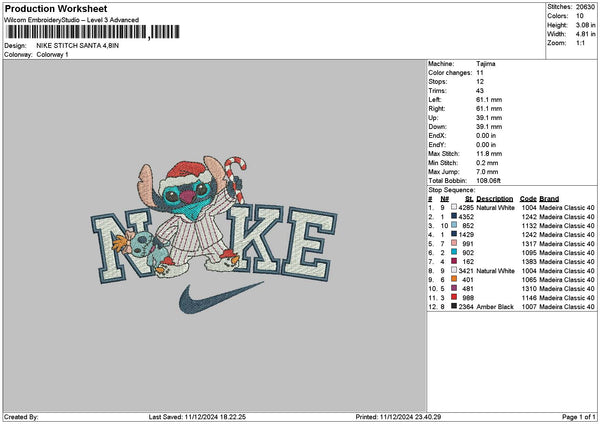The width and height of the screenshot is (600, 424).
Task: Click the Height value 3.08 in
Action: coord(585,25)
